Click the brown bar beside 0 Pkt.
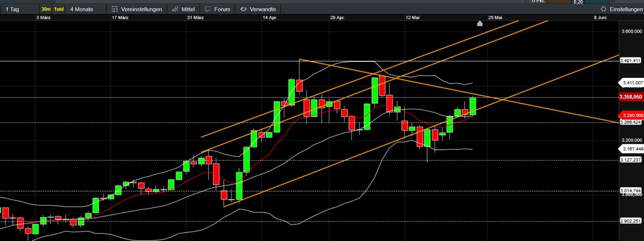 [x=559, y=2]
